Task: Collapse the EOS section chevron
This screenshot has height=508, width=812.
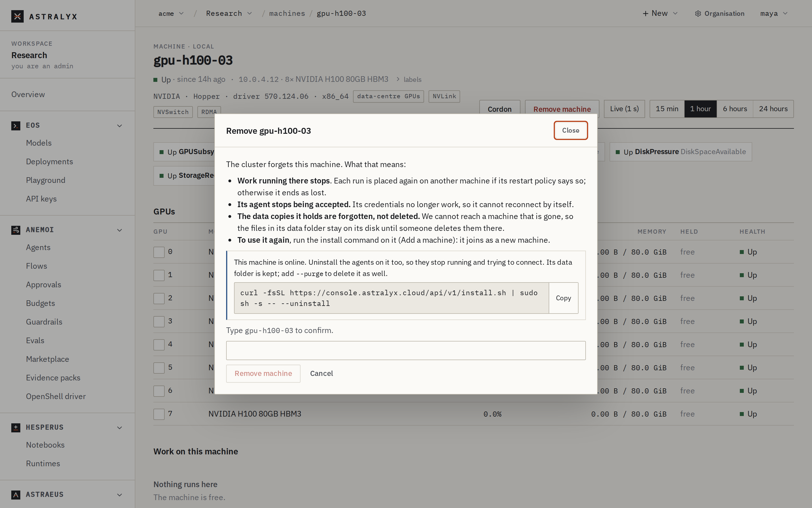Action: (120, 126)
